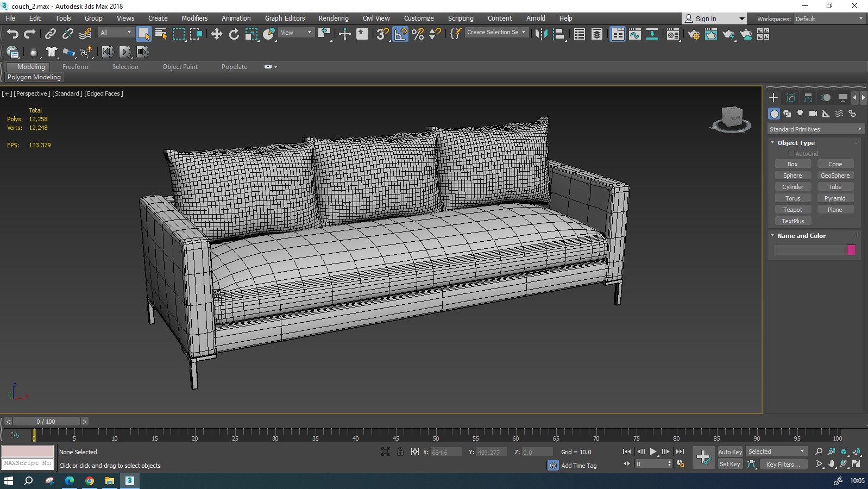Open the Modifiers menu

[x=194, y=18]
